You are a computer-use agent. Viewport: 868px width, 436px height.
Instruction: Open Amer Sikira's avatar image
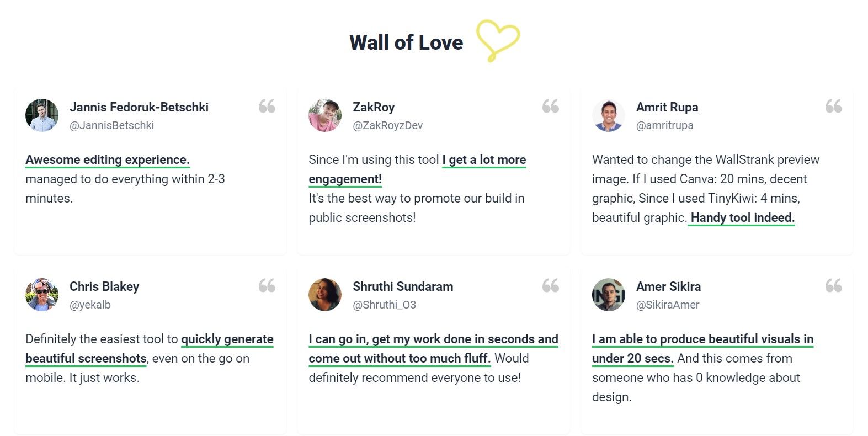[x=609, y=295]
